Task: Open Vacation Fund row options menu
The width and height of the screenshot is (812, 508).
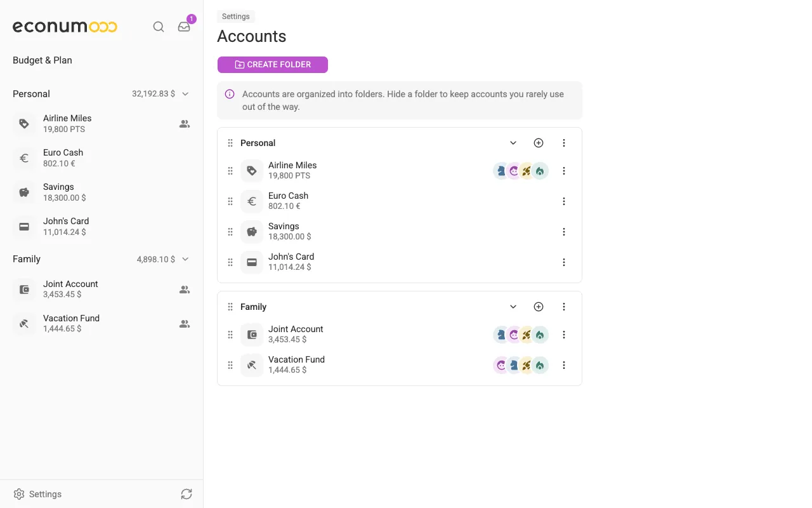Action: pyautogui.click(x=564, y=365)
